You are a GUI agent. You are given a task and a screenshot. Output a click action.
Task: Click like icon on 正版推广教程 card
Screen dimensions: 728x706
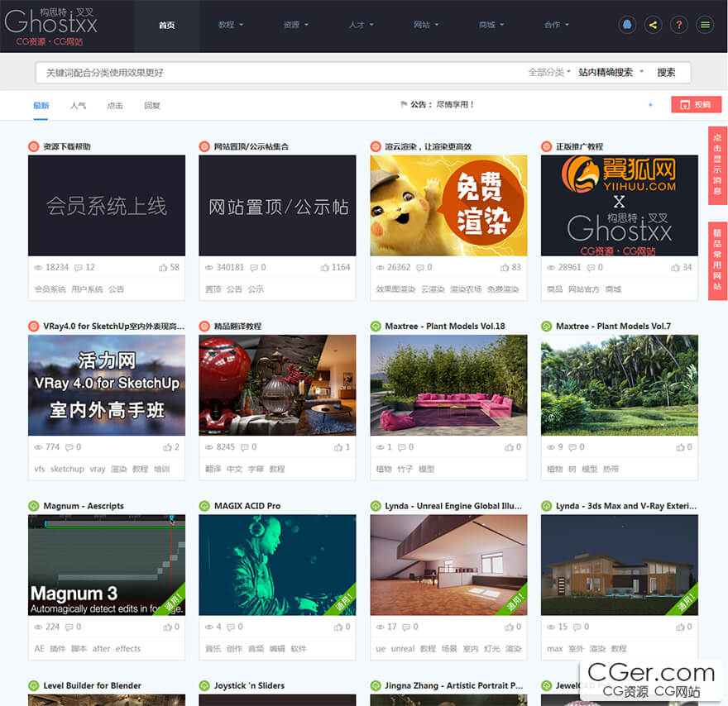point(676,268)
